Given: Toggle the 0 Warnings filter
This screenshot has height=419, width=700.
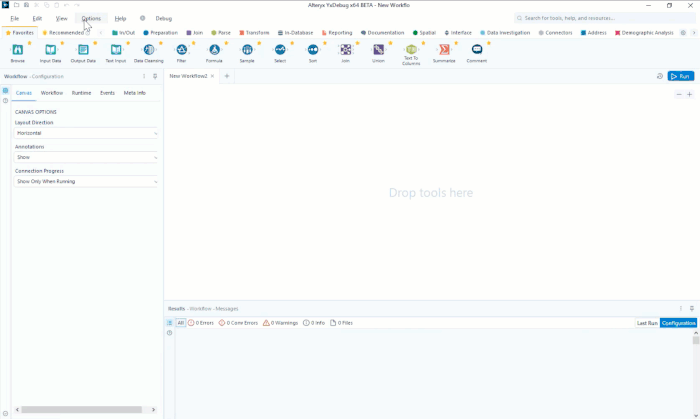Looking at the screenshot, I should 280,323.
